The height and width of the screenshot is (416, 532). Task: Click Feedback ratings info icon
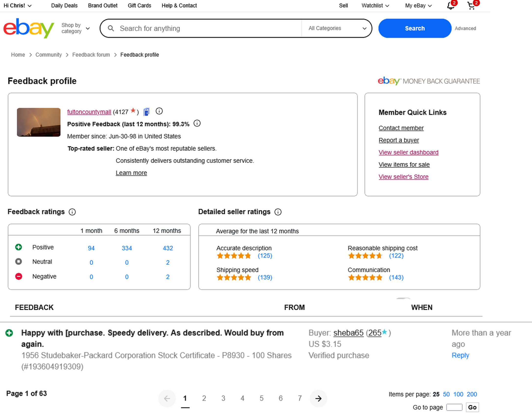(72, 212)
